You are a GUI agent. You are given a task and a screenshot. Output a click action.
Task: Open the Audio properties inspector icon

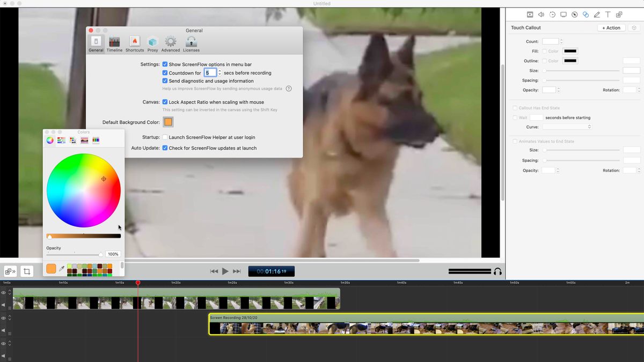pyautogui.click(x=541, y=14)
